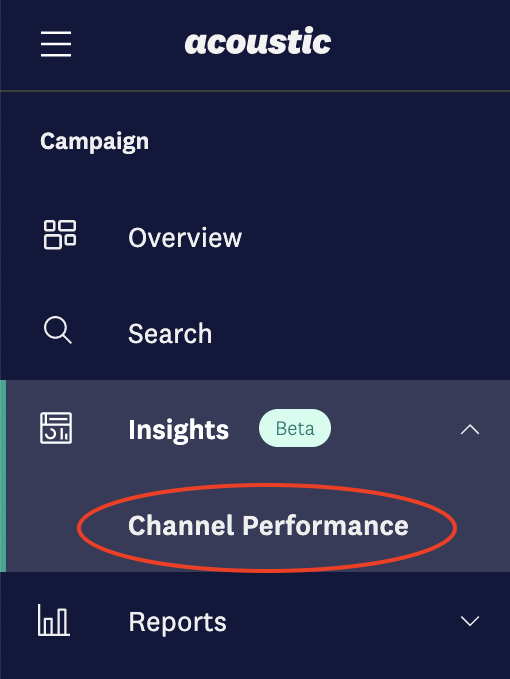Click the green active indicator beside Insights
510x679 pixels.
3,476
